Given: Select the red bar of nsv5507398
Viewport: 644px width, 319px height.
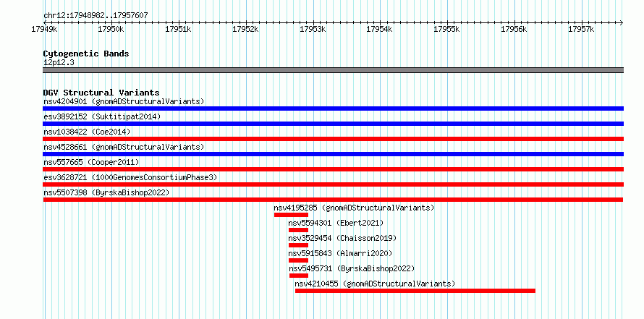Looking at the screenshot, I should 333,200.
